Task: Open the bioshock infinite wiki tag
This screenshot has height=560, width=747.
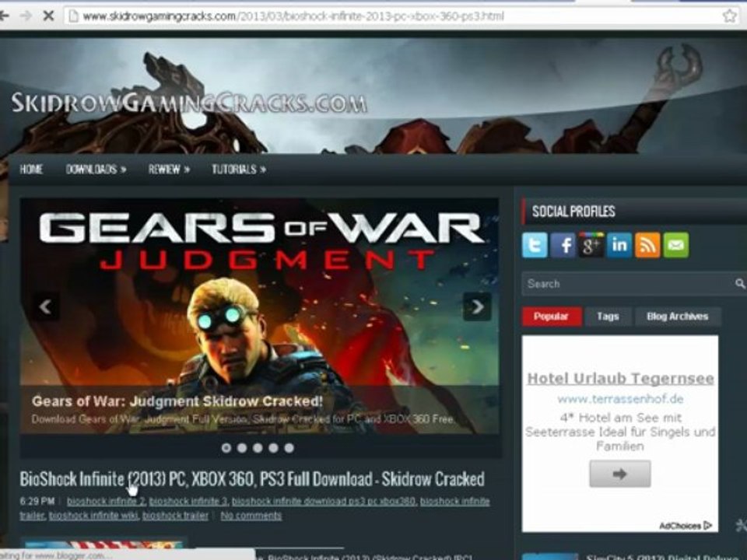Action: click(x=93, y=516)
